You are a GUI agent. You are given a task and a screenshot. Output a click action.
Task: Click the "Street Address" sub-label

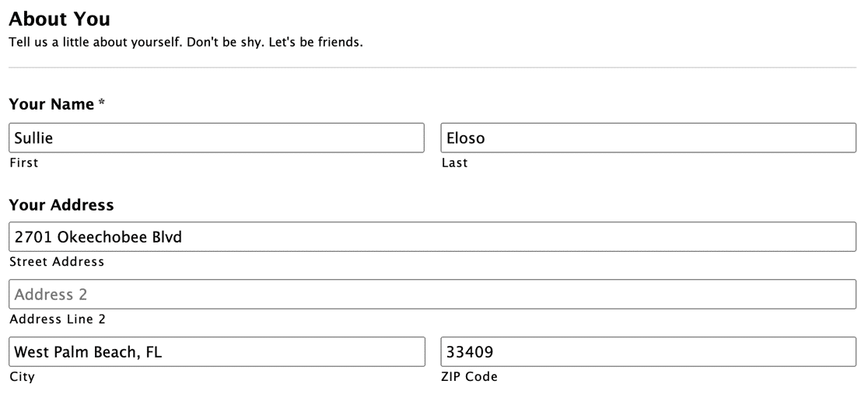pos(57,262)
